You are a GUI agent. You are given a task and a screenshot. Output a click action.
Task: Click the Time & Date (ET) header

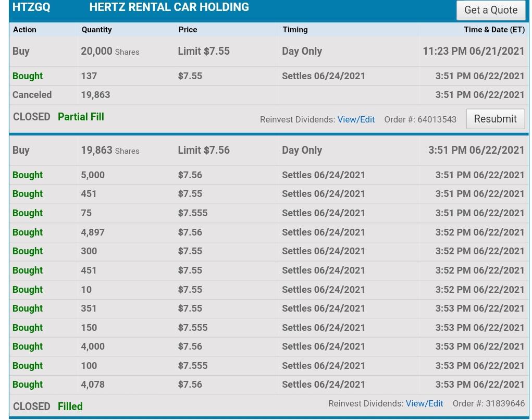click(x=494, y=30)
